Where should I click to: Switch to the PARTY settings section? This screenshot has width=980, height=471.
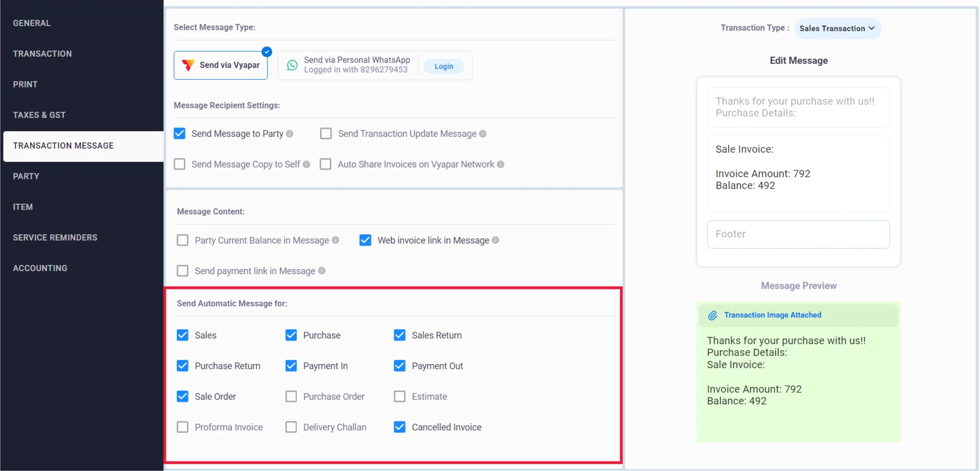pyautogui.click(x=26, y=176)
